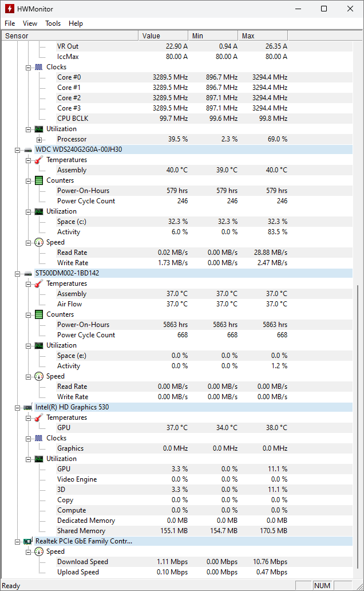The image size is (364, 591).
Task: Open the View menu
Action: (x=30, y=23)
